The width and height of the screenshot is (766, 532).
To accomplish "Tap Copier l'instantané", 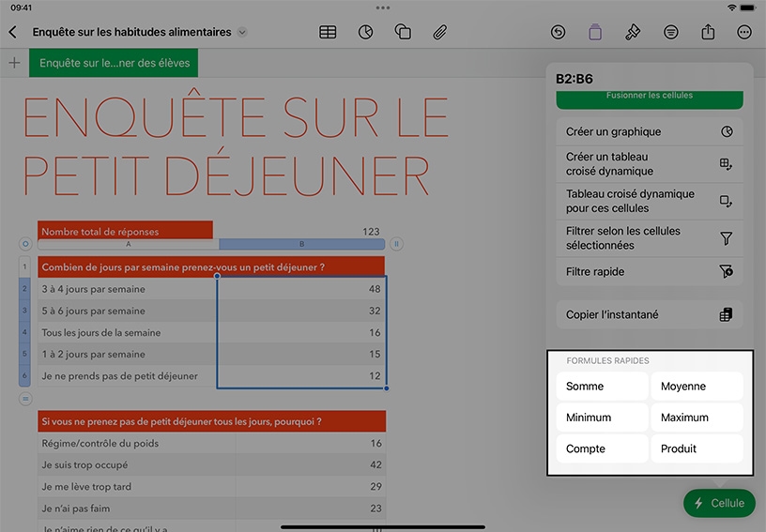I will pos(650,315).
